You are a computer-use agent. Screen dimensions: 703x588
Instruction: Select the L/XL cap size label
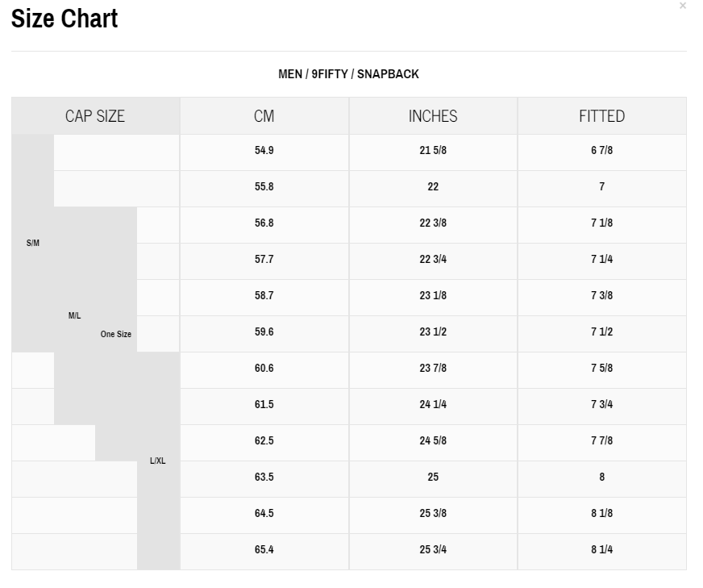pos(158,461)
